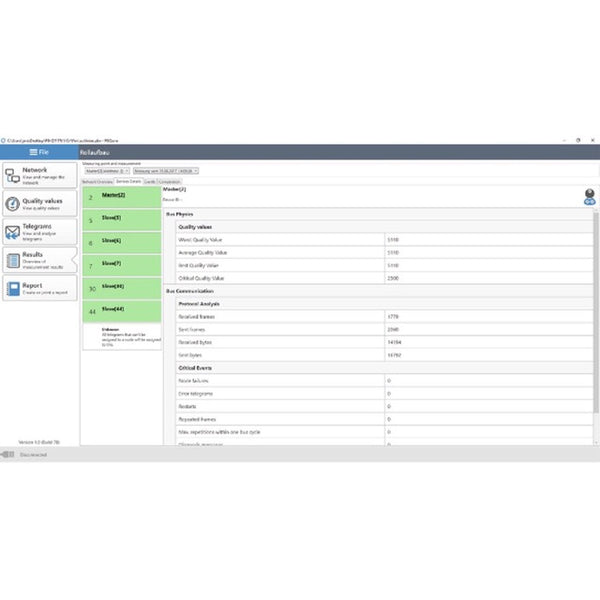600x600 pixels.
Task: Close the application window
Action: pos(592,140)
